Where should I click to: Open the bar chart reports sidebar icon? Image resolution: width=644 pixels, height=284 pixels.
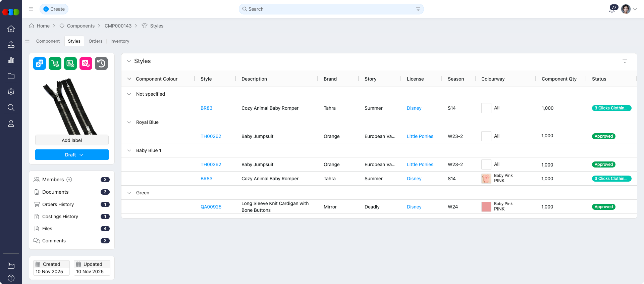(11, 60)
